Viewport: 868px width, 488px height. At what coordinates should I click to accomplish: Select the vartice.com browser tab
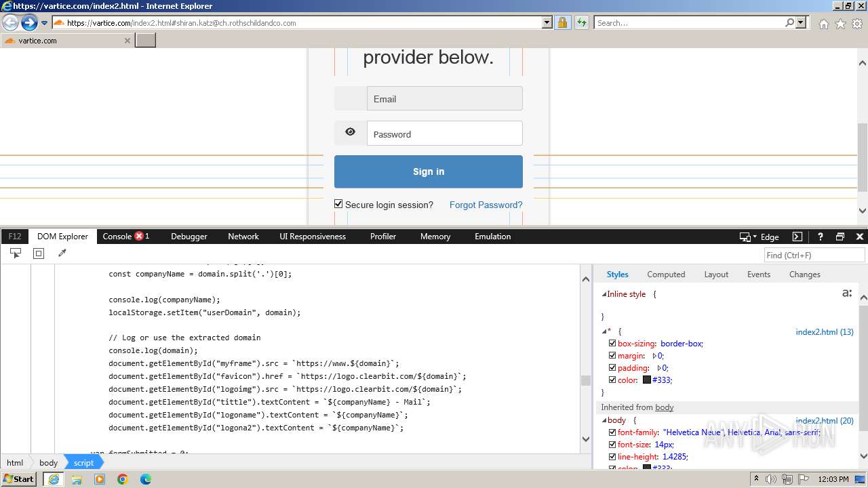[67, 41]
